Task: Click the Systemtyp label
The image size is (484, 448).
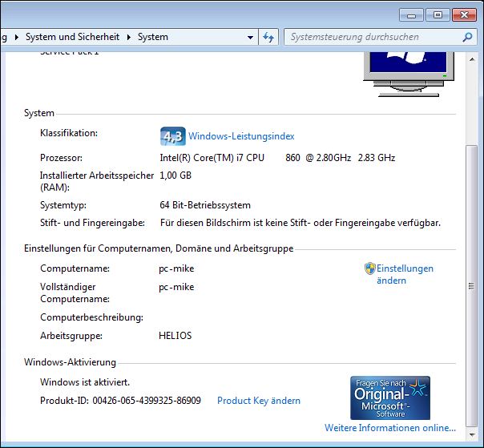Action: point(63,205)
